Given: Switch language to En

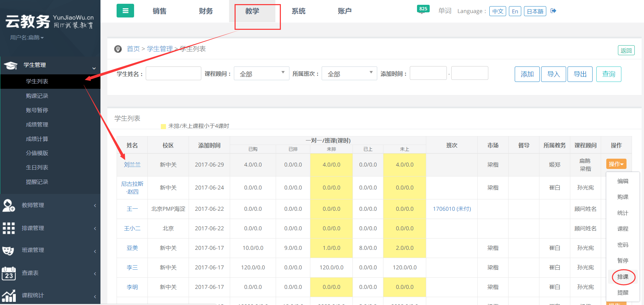Looking at the screenshot, I should tap(515, 11).
